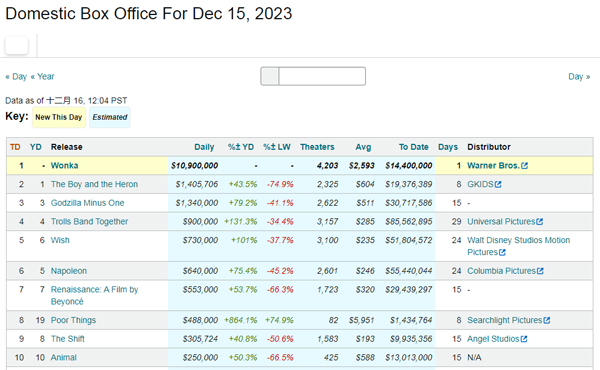The width and height of the screenshot is (600, 370).
Task: Click the blank button below the title
Action: click(x=16, y=46)
